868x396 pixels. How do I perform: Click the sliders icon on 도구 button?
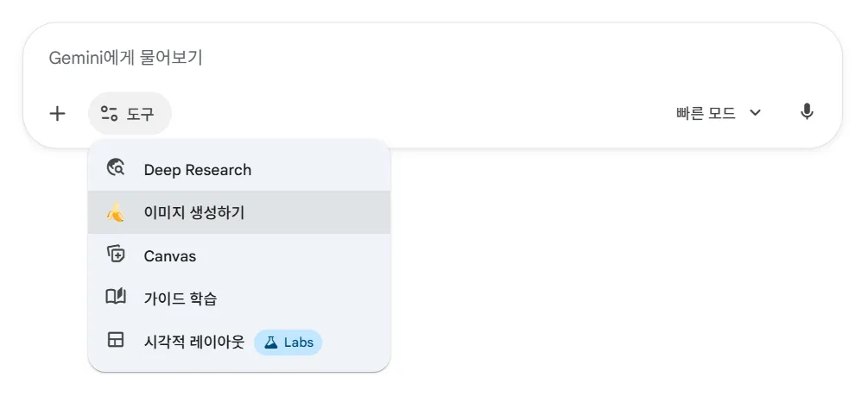tap(109, 113)
